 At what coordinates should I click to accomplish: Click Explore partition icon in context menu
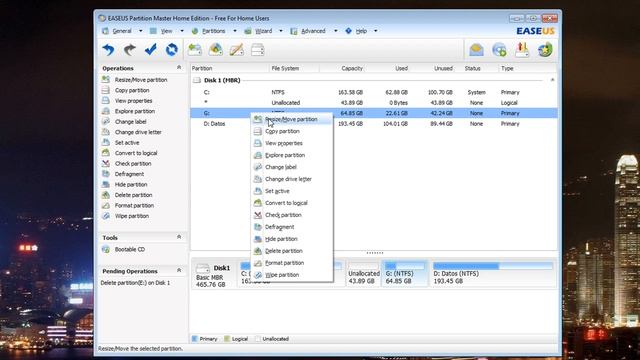258,155
